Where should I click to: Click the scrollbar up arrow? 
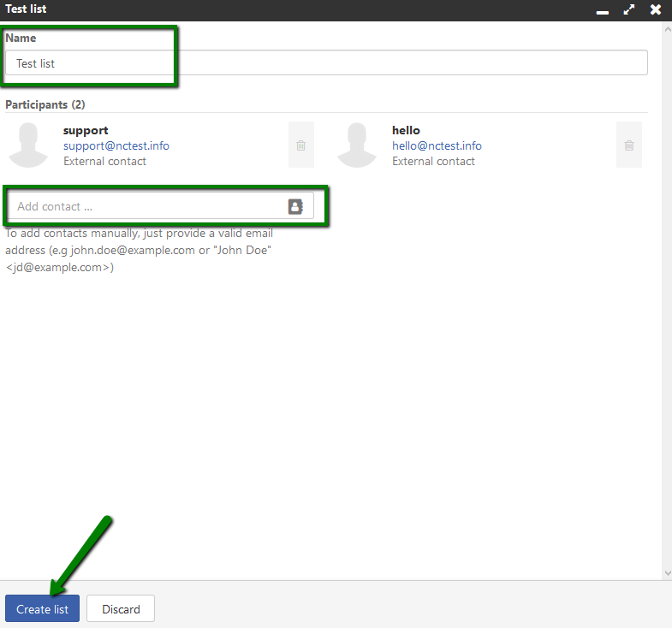pyautogui.click(x=667, y=30)
